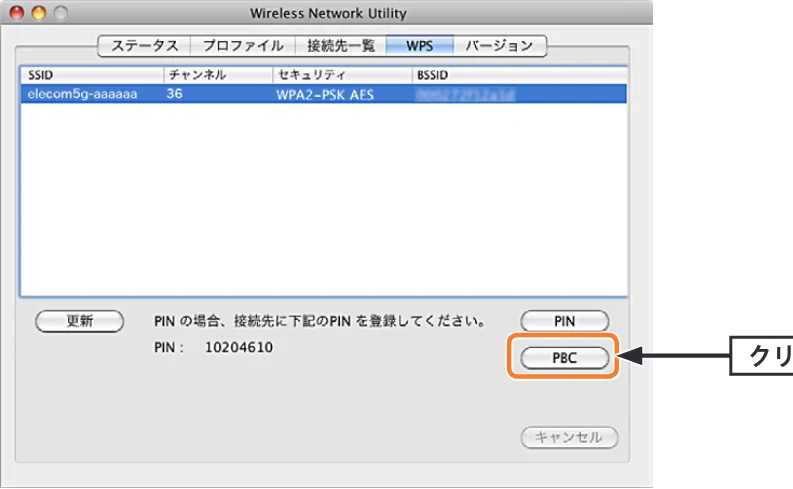The height and width of the screenshot is (489, 793).
Task: Click the blurred BSSID value cell
Action: coord(465,95)
